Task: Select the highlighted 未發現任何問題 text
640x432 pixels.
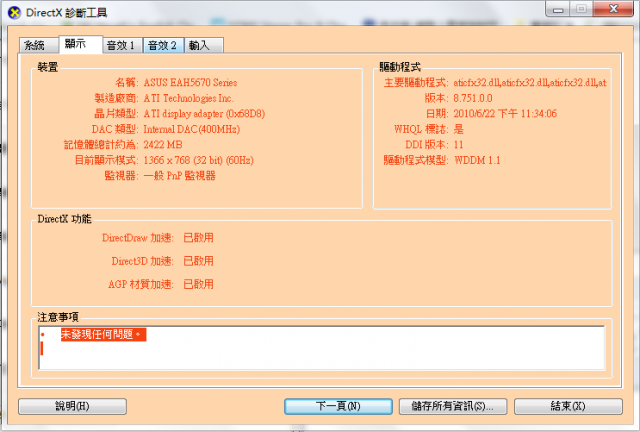Action: (x=103, y=334)
